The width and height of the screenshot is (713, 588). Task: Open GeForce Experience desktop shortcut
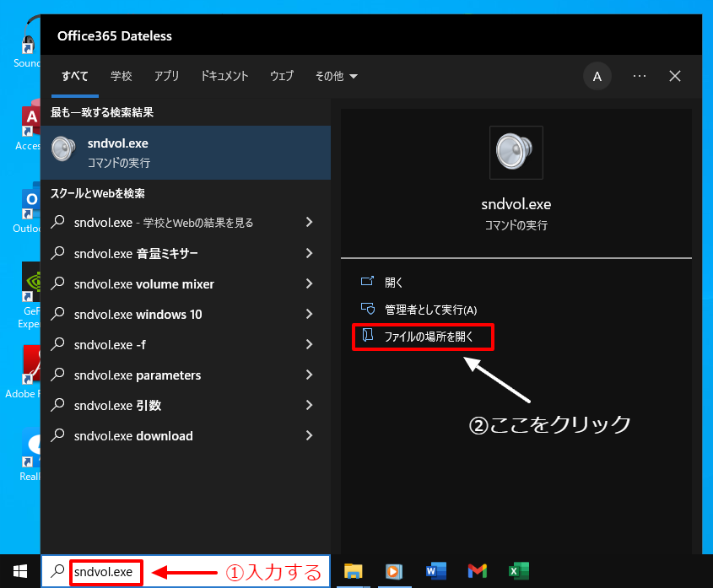[x=28, y=295]
